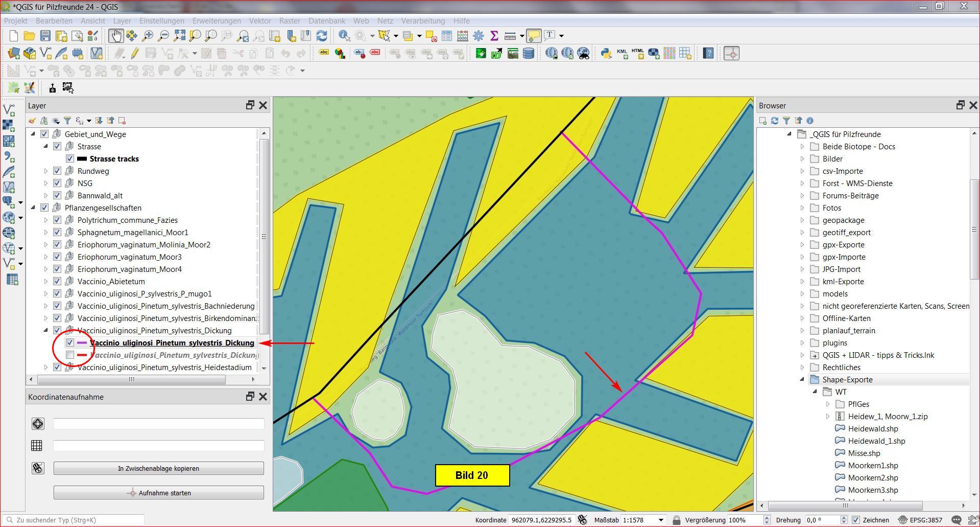Toggle the coordinate capture crosshair icon
Viewport: 980px width, 527px height.
click(731, 53)
